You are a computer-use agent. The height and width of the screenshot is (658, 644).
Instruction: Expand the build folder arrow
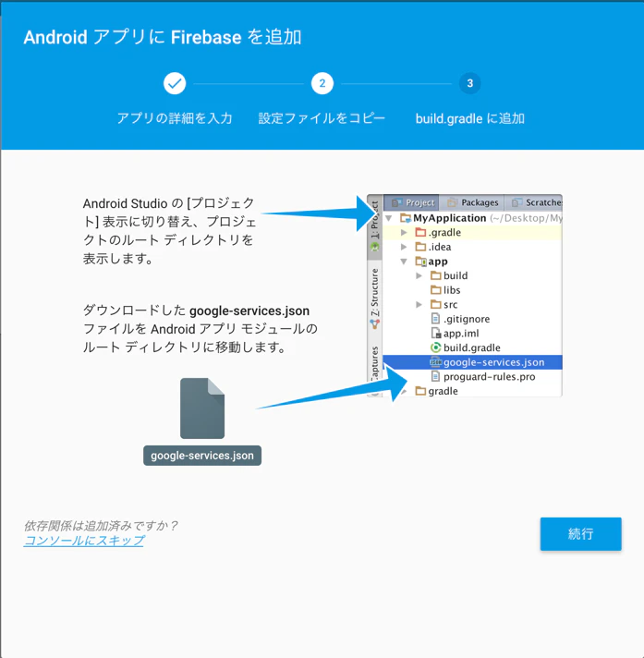[419, 275]
